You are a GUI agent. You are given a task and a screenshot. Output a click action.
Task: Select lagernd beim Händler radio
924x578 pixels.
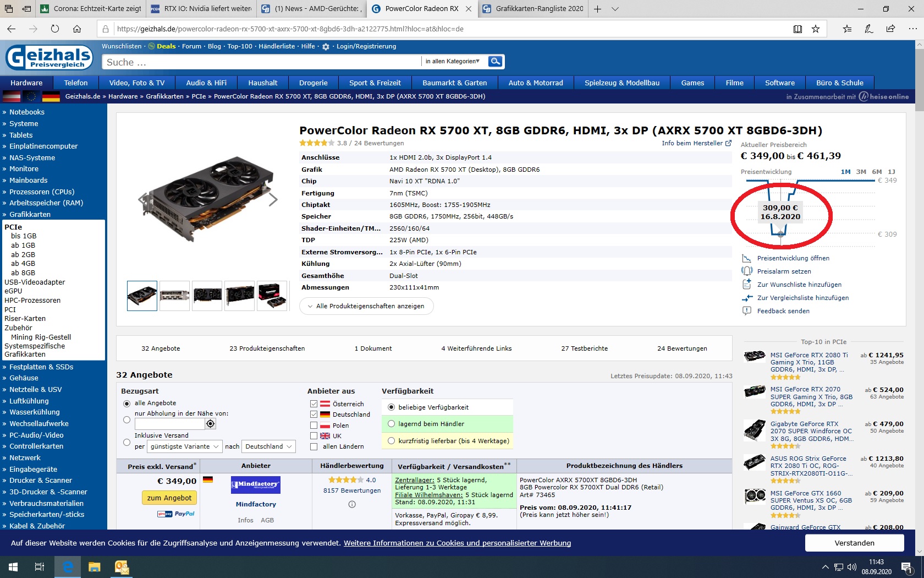pos(392,424)
